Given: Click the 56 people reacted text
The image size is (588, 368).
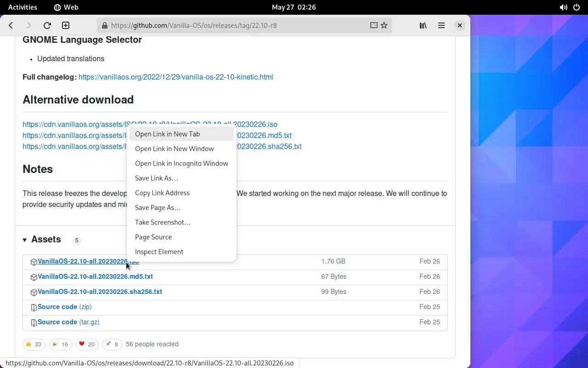Looking at the screenshot, I should pyautogui.click(x=152, y=344).
